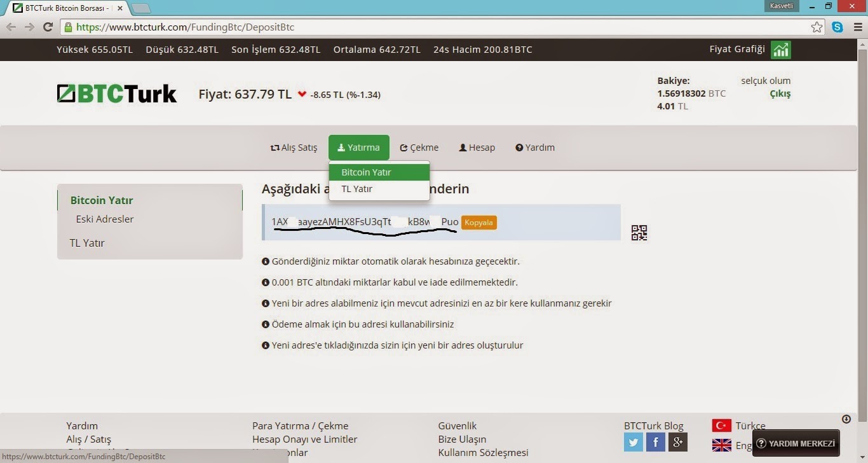Select TL Yatır in sidebar
Screen dimensions: 868x463
[x=87, y=243]
